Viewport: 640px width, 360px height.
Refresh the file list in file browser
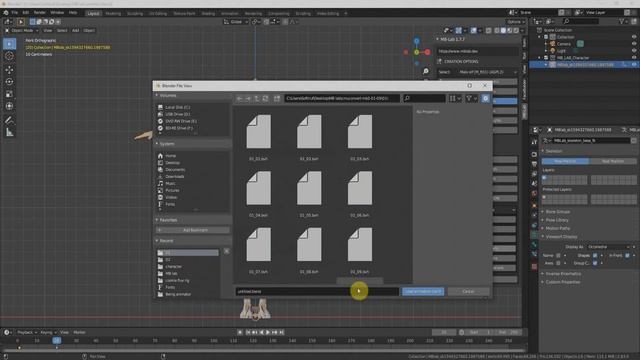265,98
